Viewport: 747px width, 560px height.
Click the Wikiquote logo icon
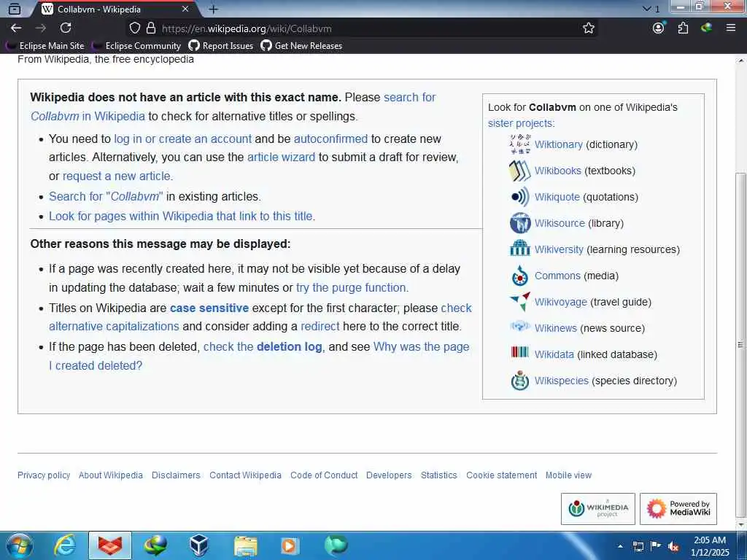coord(519,197)
